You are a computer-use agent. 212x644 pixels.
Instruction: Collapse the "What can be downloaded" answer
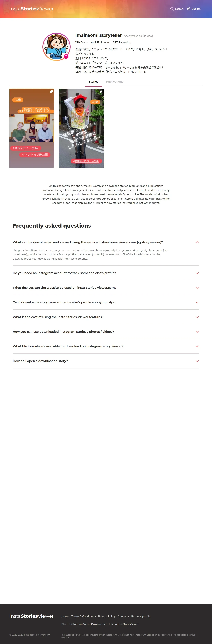pos(197,242)
